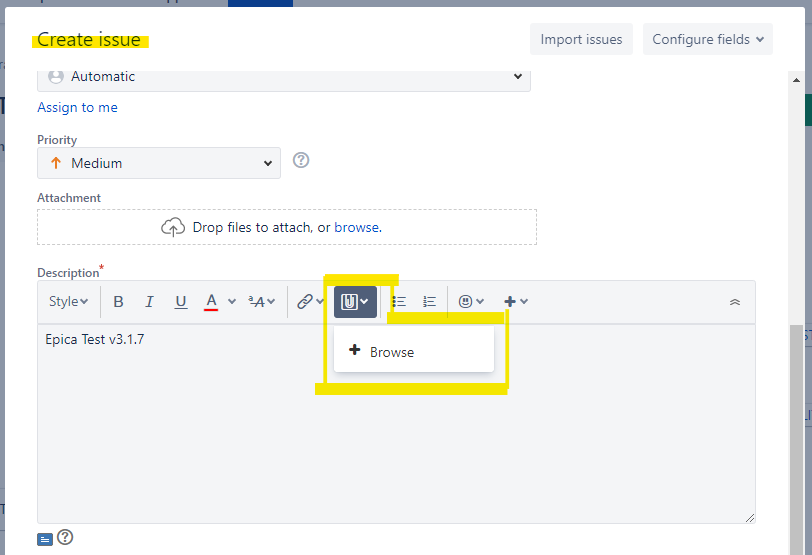Switch editor mode via blue Visual icon

point(45,540)
